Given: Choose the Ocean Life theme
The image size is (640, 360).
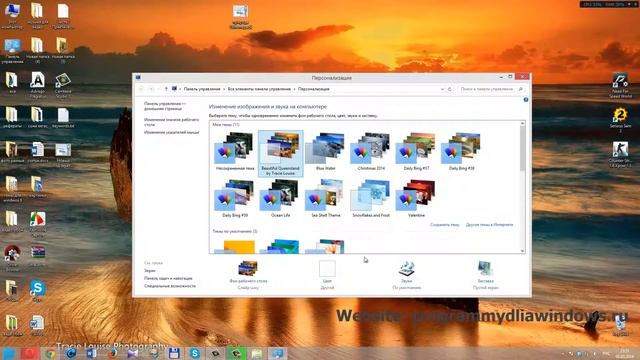Looking at the screenshot, I should [280, 198].
